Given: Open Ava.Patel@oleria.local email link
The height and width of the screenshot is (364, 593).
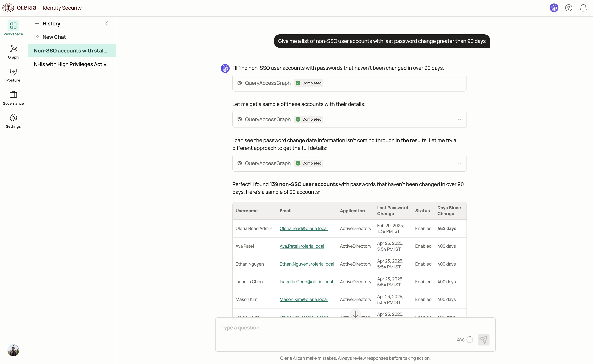Looking at the screenshot, I should 302,246.
